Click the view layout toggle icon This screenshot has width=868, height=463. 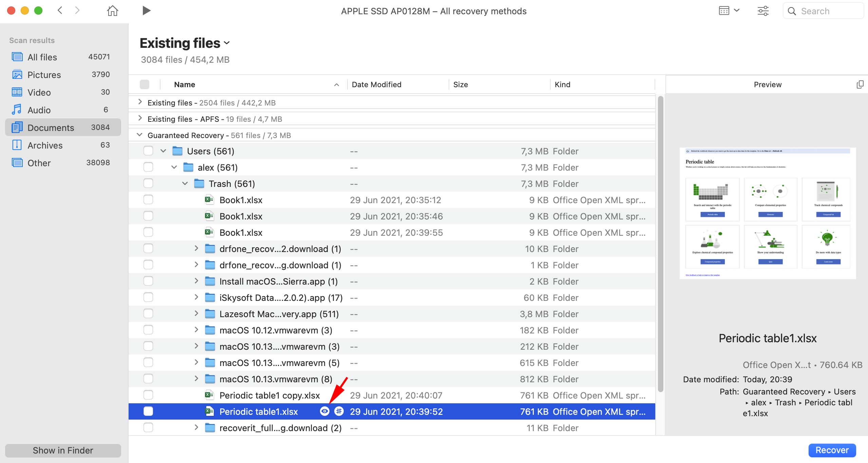(725, 10)
